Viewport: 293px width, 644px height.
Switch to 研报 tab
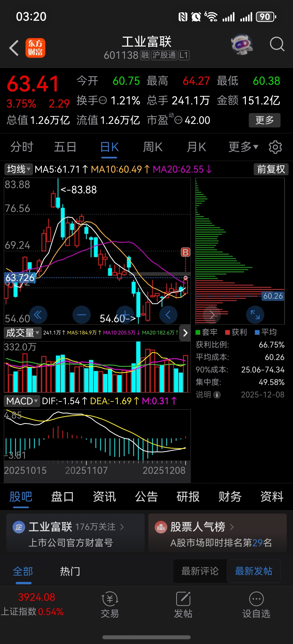pyautogui.click(x=188, y=497)
